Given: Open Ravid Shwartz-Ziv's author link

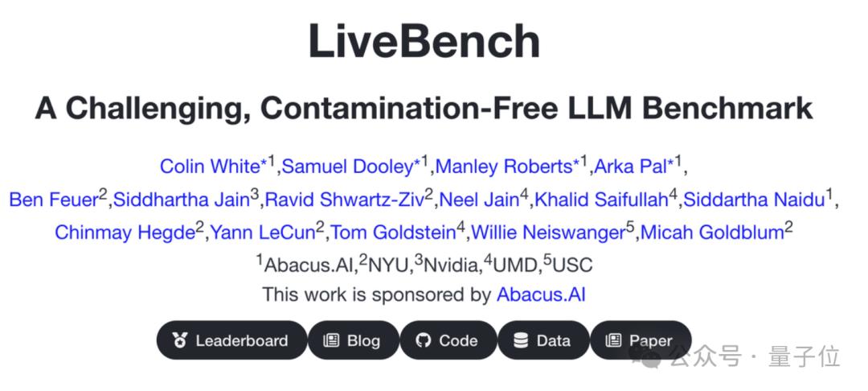Looking at the screenshot, I should 344,200.
